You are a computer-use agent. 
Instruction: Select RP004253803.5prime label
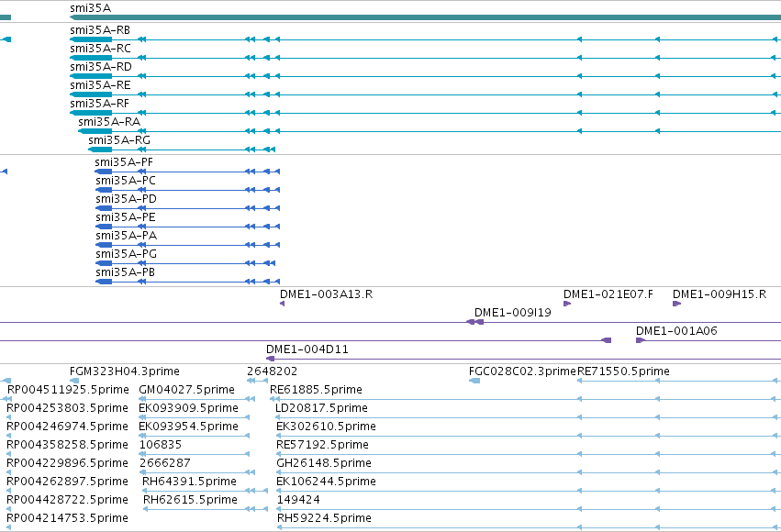[x=67, y=408]
